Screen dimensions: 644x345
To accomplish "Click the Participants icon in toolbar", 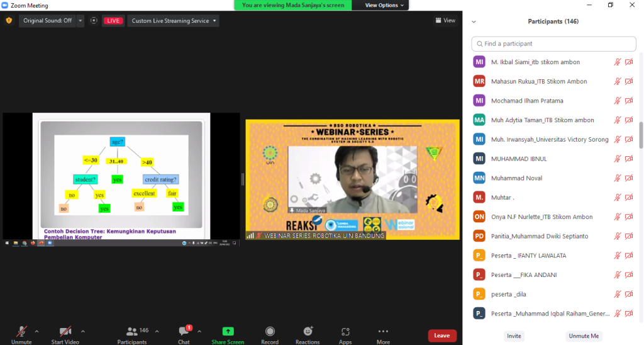I will [x=132, y=332].
